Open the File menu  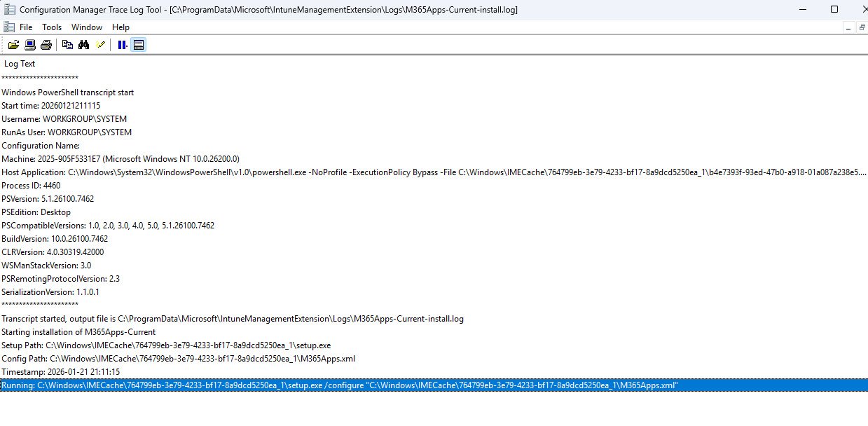click(26, 27)
